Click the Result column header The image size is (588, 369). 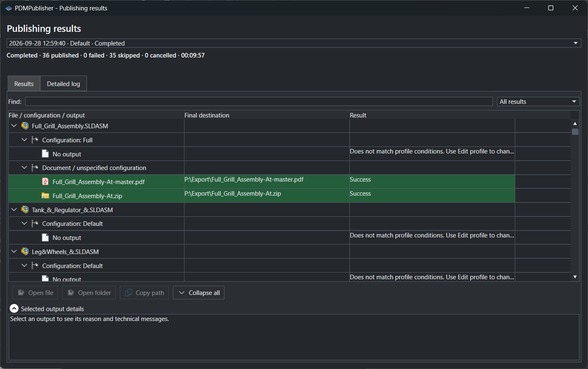[432, 115]
